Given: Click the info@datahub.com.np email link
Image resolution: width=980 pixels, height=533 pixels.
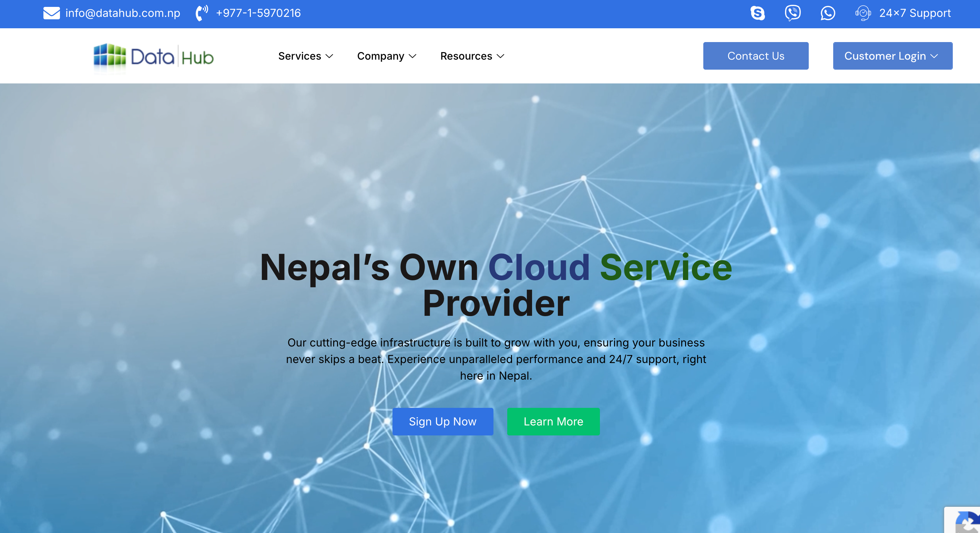Looking at the screenshot, I should [123, 13].
